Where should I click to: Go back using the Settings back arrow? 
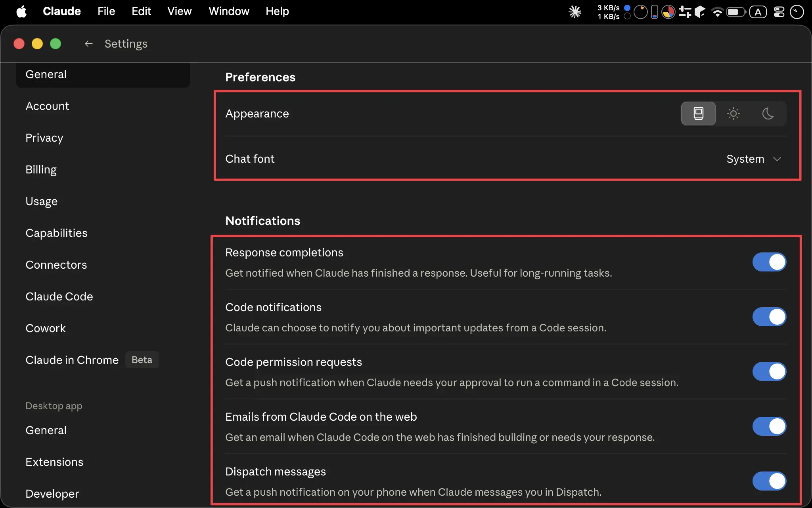tap(88, 44)
